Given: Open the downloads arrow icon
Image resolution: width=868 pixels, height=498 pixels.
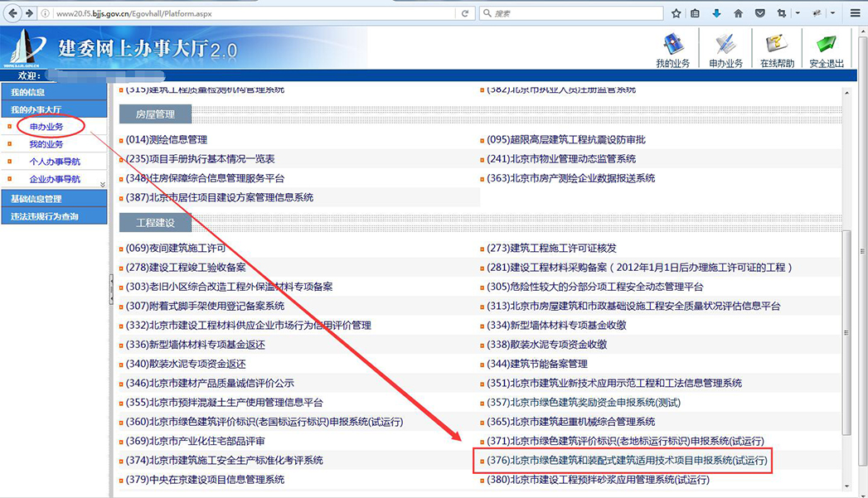Looking at the screenshot, I should click(716, 13).
